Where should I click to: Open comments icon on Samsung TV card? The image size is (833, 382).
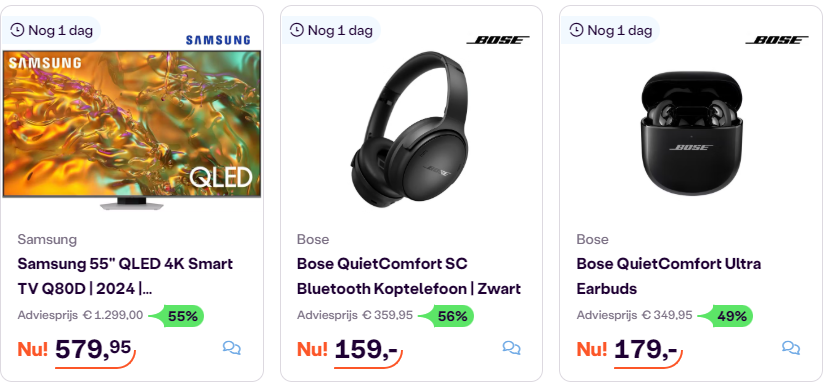point(232,348)
